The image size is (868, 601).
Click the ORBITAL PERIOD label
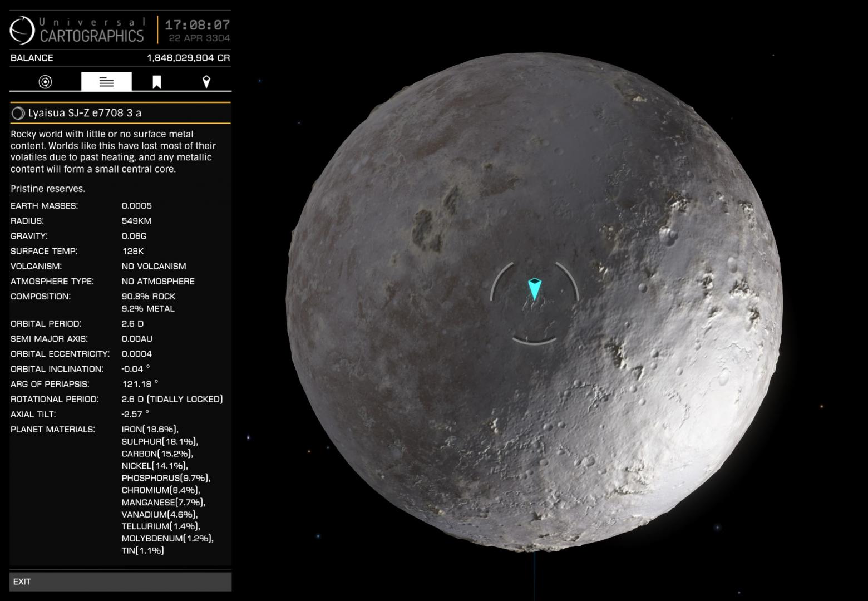46,324
